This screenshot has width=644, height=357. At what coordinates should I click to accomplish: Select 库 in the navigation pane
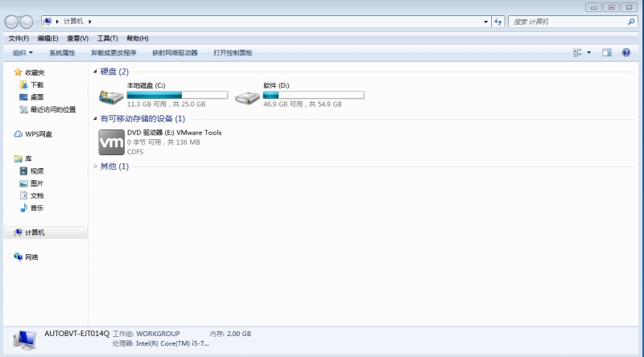click(28, 159)
